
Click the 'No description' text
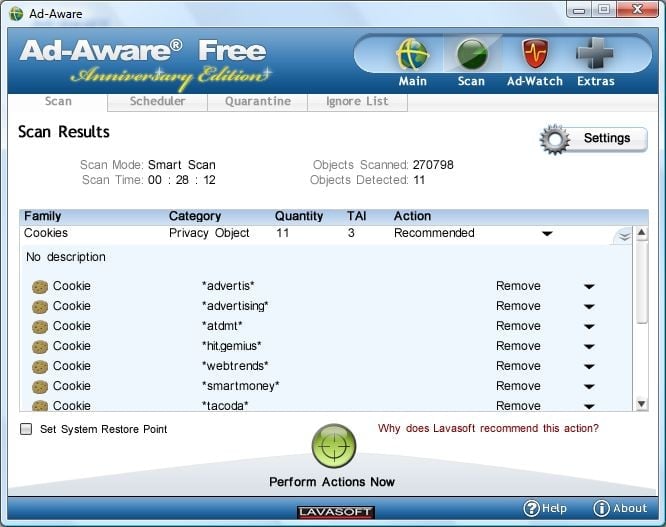66,257
